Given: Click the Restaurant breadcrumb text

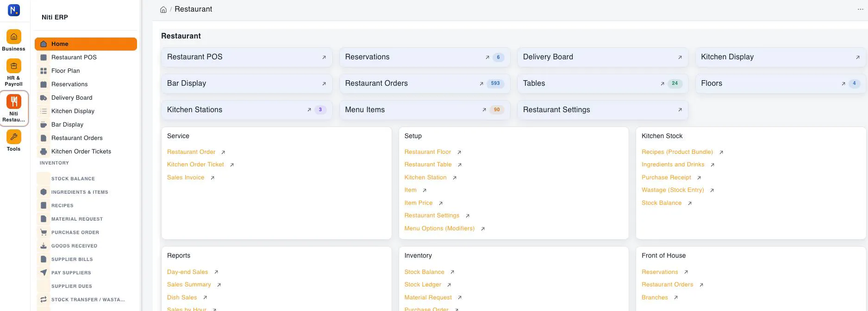Looking at the screenshot, I should click(193, 9).
